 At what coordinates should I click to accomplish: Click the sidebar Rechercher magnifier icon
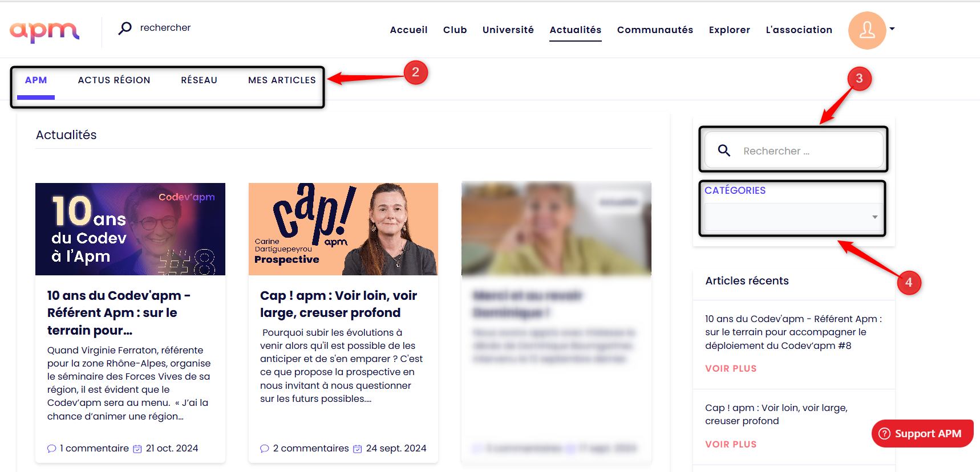pyautogui.click(x=724, y=150)
